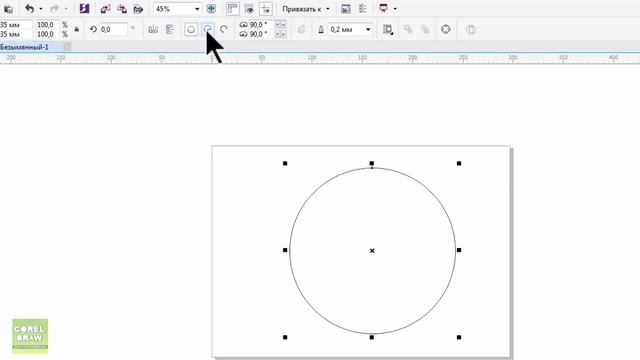The width and height of the screenshot is (640, 360).
Task: Convert the ellipse to curves
Action: coord(446,29)
